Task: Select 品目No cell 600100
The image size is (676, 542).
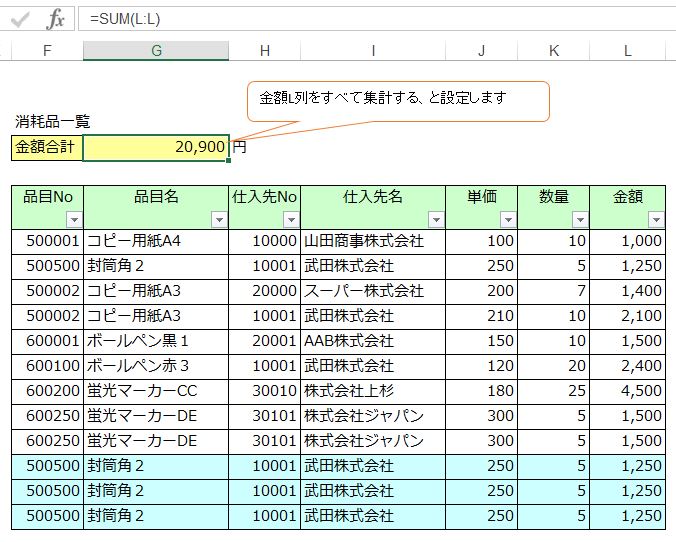Action: pos(47,367)
